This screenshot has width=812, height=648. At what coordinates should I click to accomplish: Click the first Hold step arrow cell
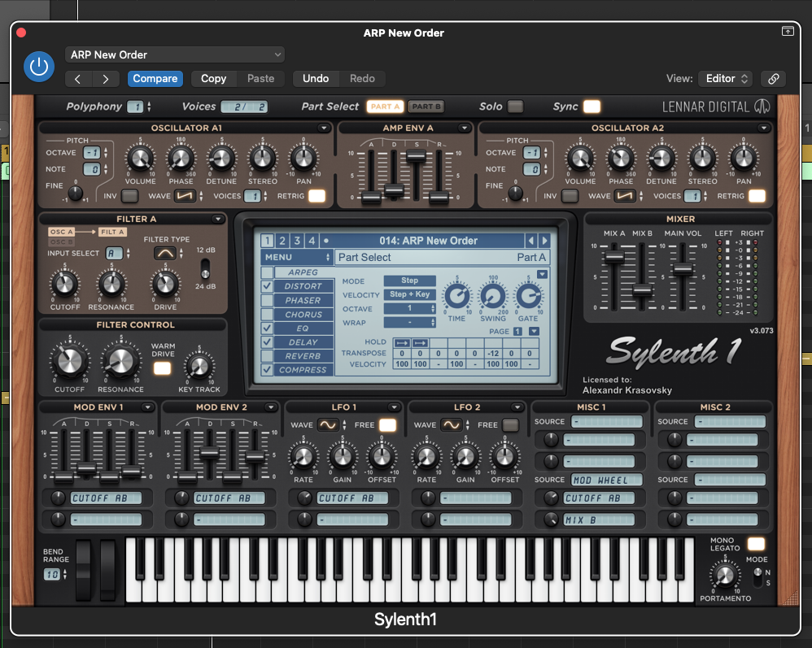403,342
